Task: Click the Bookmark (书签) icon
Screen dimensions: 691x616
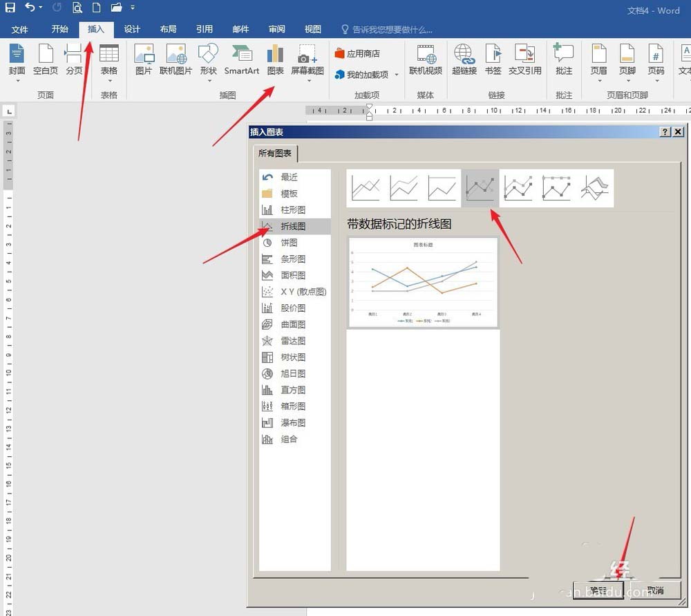Action: click(x=493, y=60)
